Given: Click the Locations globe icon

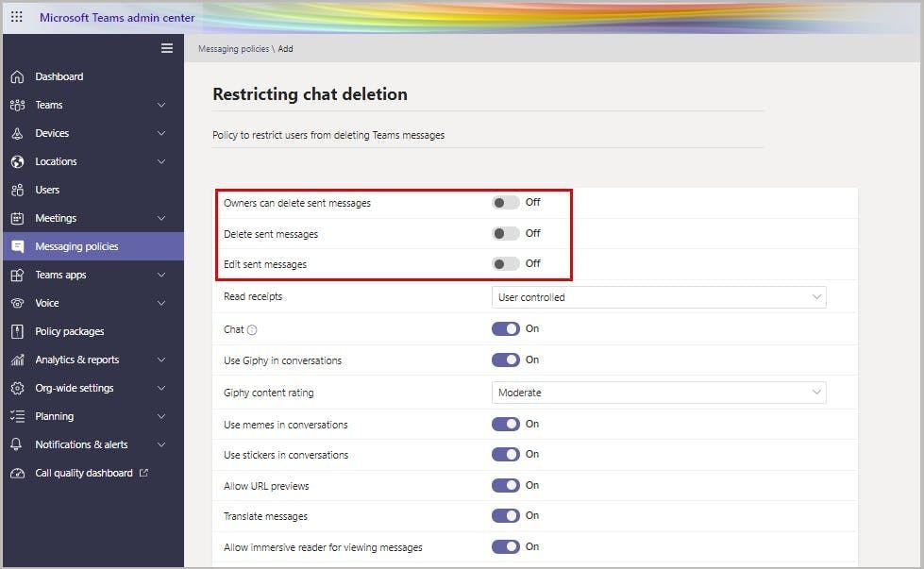Looking at the screenshot, I should pos(17,161).
